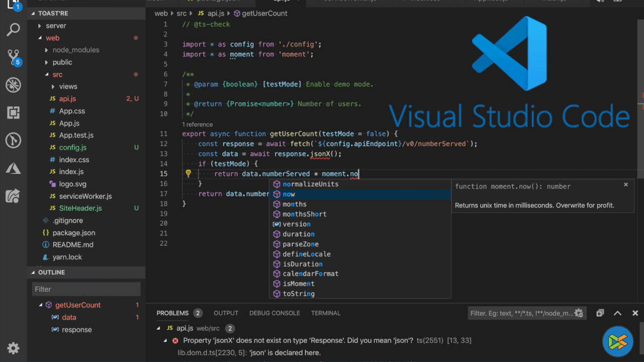This screenshot has height=362, width=644.
Task: Click the outline Filter input field
Action: coord(86,289)
